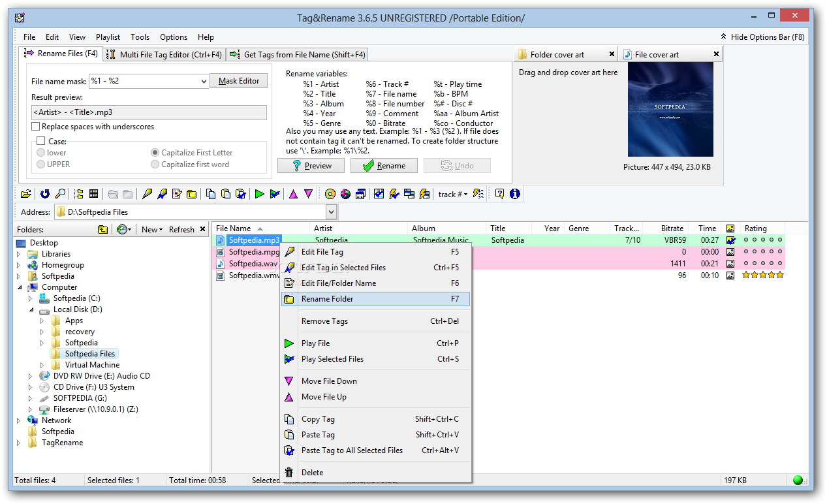Collapse the Local Disk (D:) tree node
This screenshot has height=504, width=827.
point(31,309)
